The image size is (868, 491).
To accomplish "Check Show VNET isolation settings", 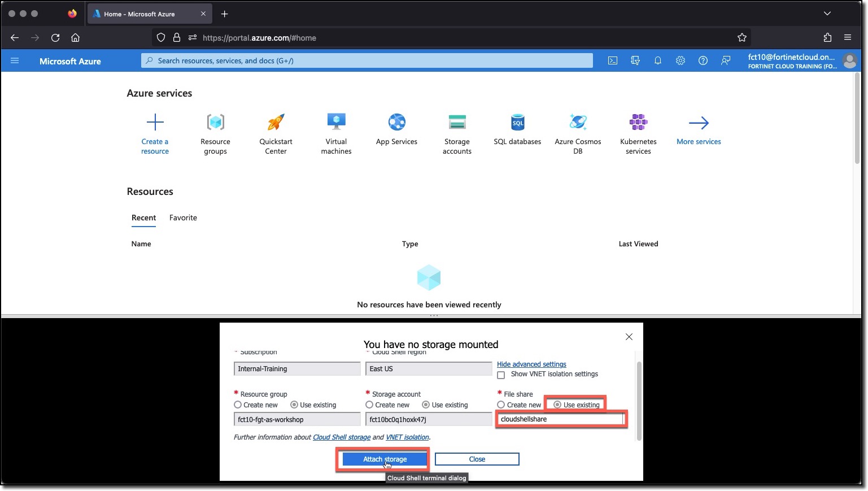I will pos(501,375).
